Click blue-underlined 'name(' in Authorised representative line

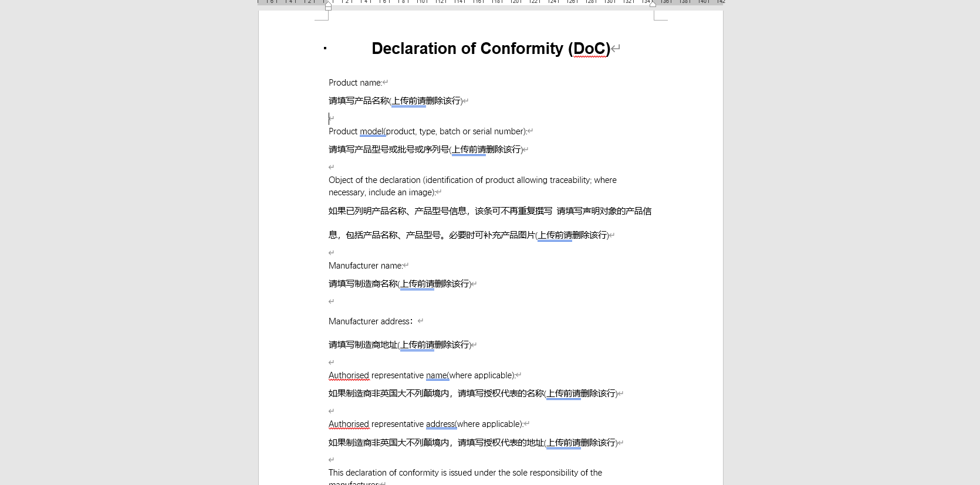(437, 375)
